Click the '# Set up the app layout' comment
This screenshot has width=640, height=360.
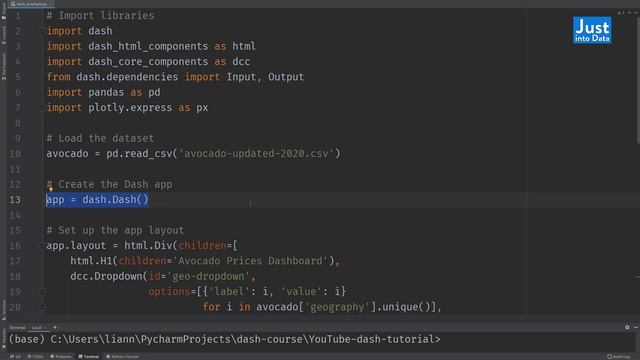click(115, 231)
